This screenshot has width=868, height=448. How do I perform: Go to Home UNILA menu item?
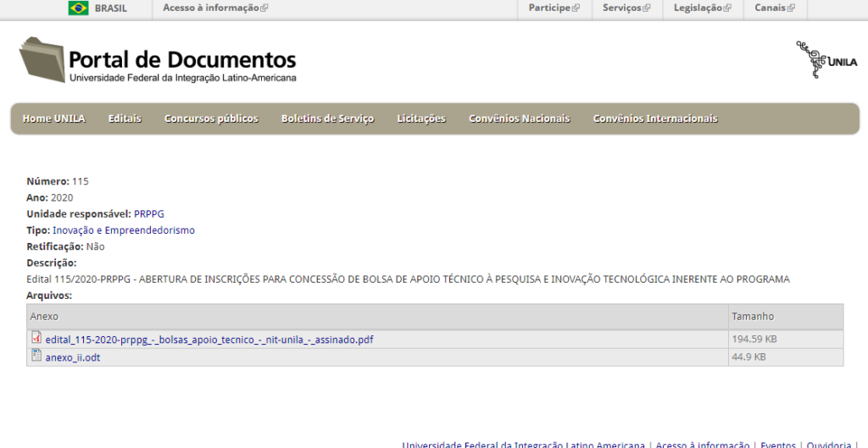pyautogui.click(x=53, y=119)
